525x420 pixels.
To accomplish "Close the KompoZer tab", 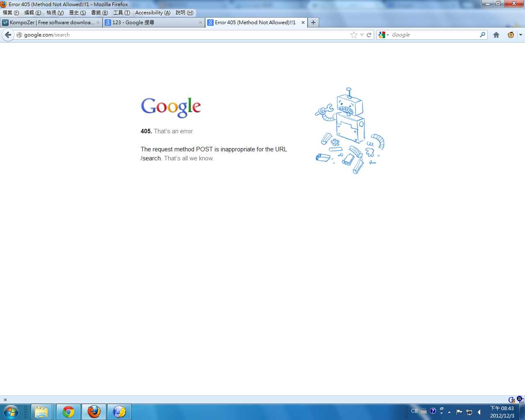I will (98, 23).
